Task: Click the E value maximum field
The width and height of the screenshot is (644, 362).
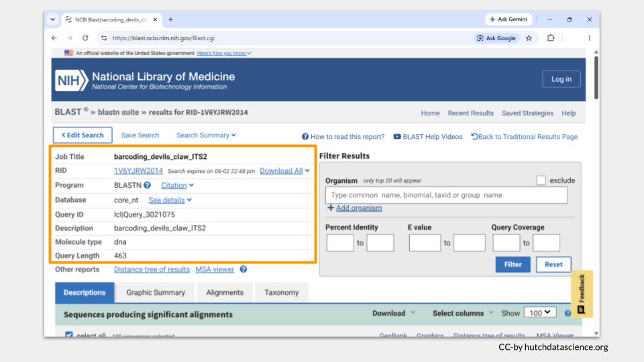Action: coord(470,243)
